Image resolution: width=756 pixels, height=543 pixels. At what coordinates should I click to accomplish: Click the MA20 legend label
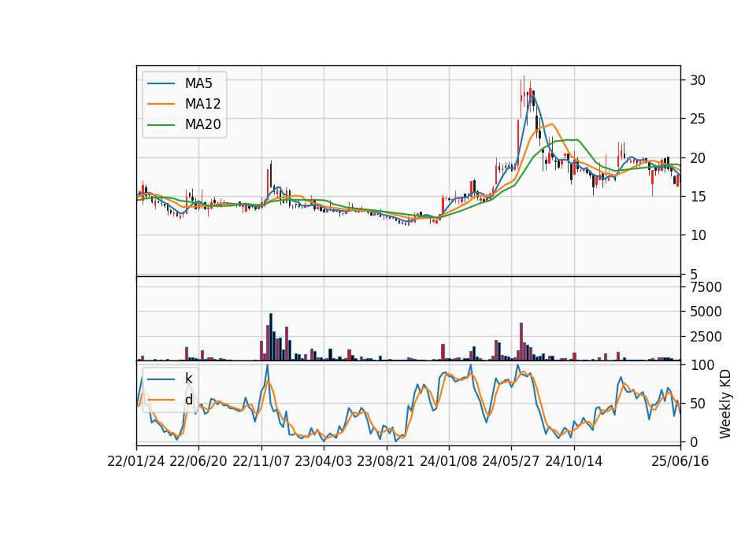click(202, 125)
